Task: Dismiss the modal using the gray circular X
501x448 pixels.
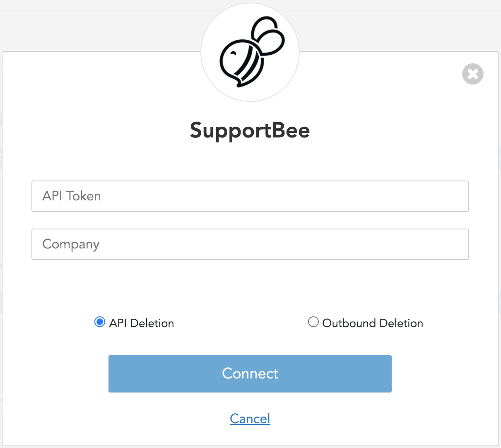Action: [472, 74]
